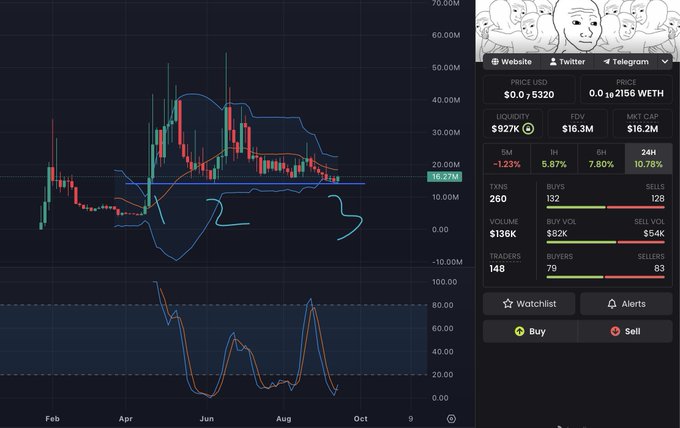Click the red Sell button
This screenshot has width=680, height=428.
(625, 331)
